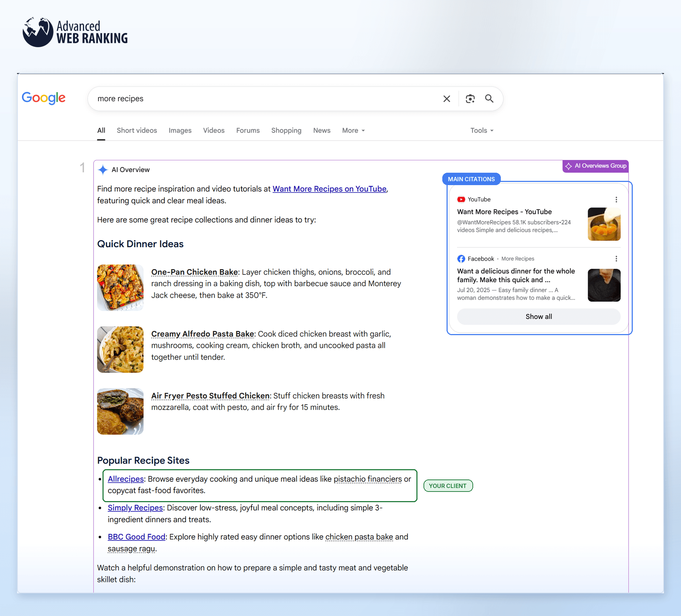Screen dimensions: 681x616
Task: Clear the search box with the X icon
Action: pos(447,99)
